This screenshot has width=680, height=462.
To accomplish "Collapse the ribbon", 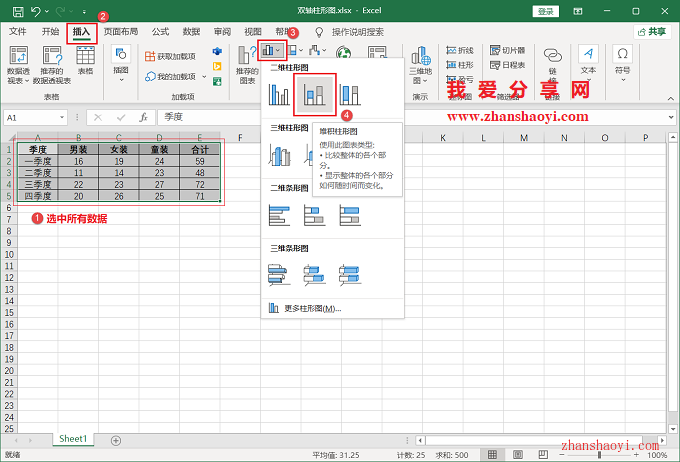I will coord(670,99).
